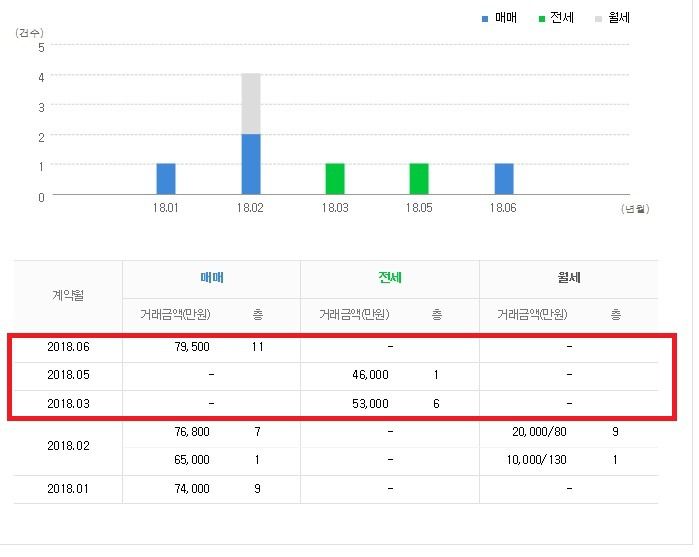Click the 전세 table header
699x557 pixels.
point(390,278)
